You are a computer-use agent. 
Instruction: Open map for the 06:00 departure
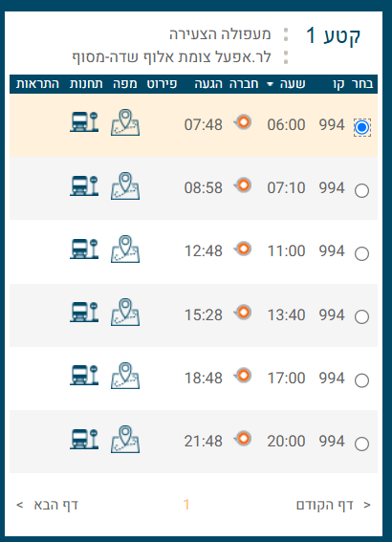125,122
